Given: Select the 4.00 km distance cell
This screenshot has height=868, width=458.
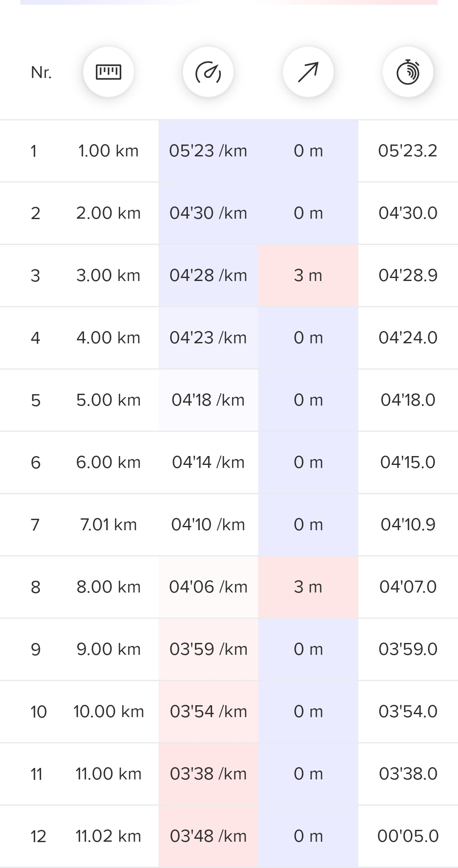Looking at the screenshot, I should click(109, 338).
